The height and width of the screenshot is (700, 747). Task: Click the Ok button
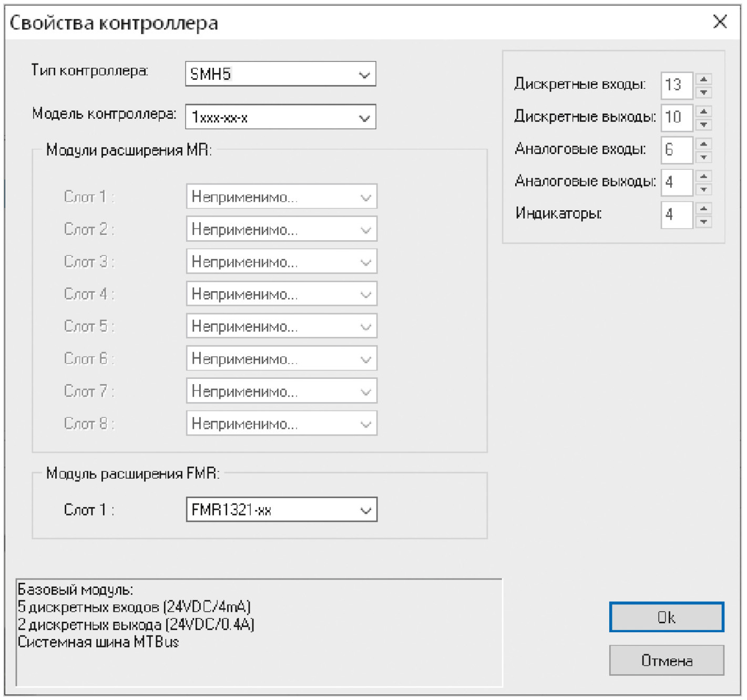coord(666,617)
